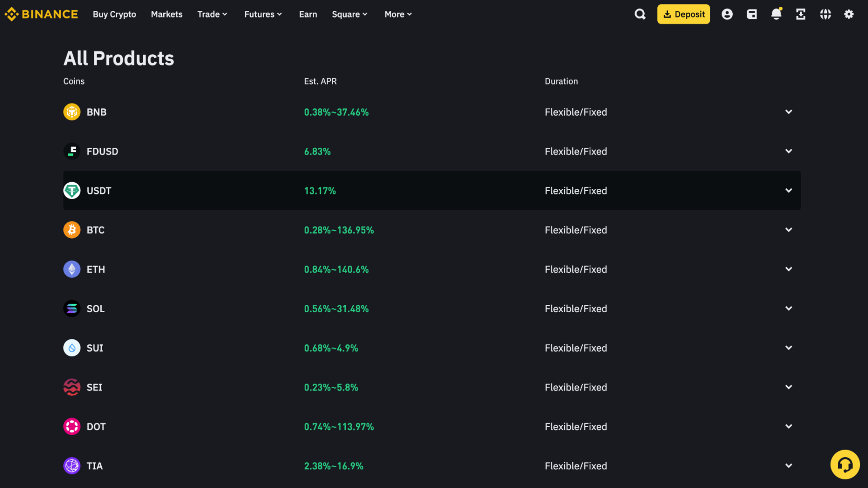The image size is (868, 488).
Task: Go to the Earn page
Action: [308, 14]
